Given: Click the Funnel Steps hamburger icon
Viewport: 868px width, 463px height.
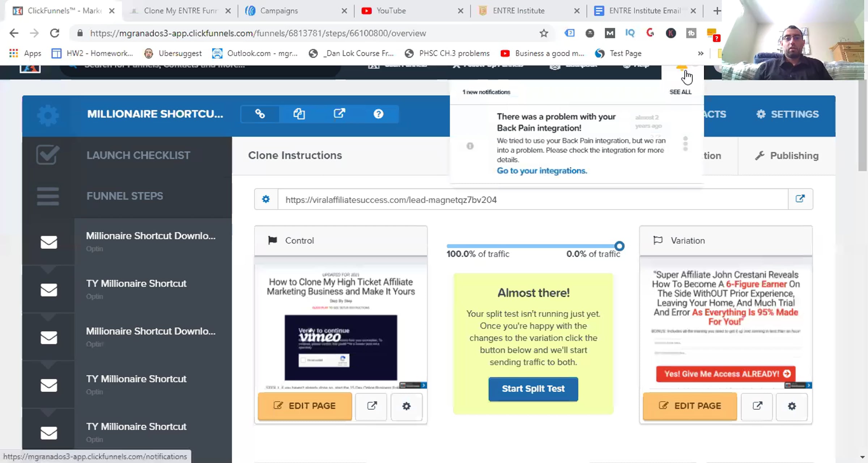Looking at the screenshot, I should 48,196.
